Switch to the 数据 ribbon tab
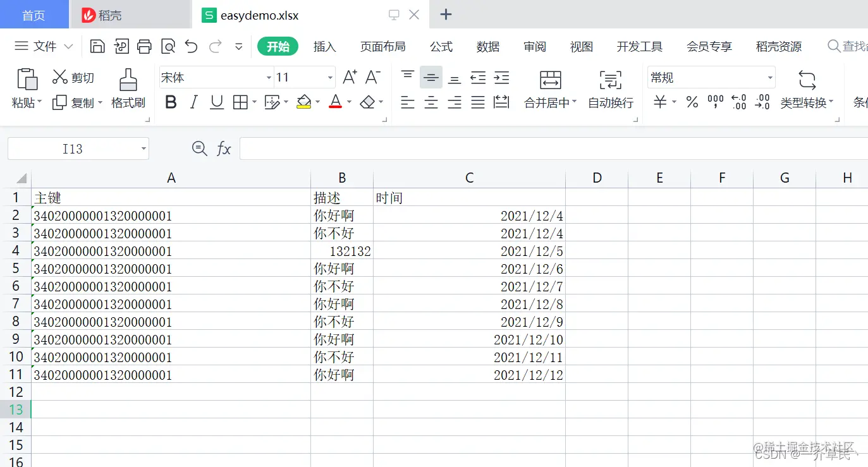 coord(487,46)
